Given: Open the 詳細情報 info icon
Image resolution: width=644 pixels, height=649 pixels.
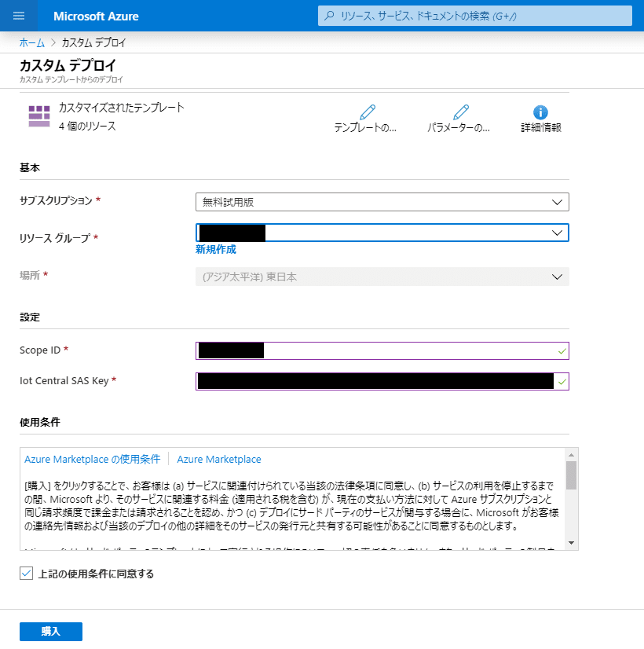Looking at the screenshot, I should (540, 112).
